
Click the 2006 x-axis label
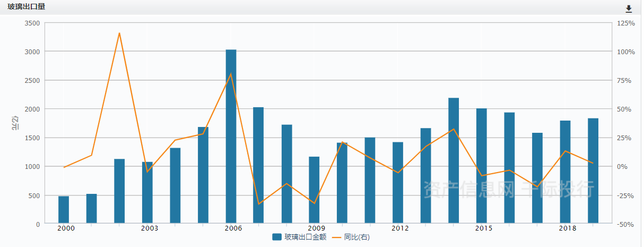coord(233,228)
